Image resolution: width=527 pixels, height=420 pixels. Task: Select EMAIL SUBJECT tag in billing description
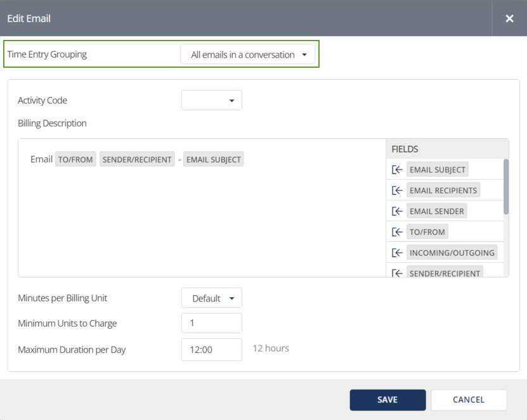pyautogui.click(x=214, y=160)
